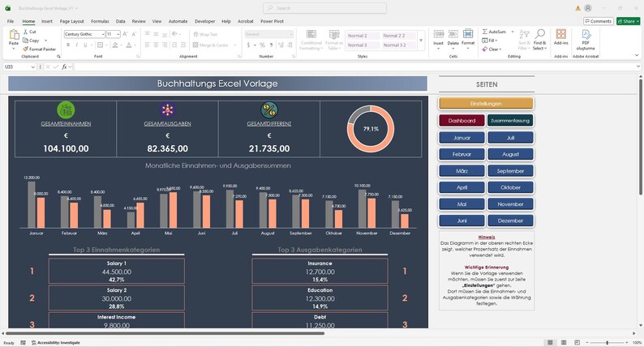Click the Copy icon in Clipboard group
Screen dimensions: 644x347
(25, 41)
